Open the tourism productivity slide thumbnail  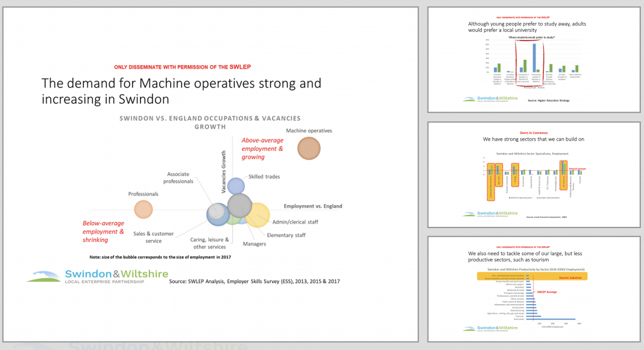534,289
